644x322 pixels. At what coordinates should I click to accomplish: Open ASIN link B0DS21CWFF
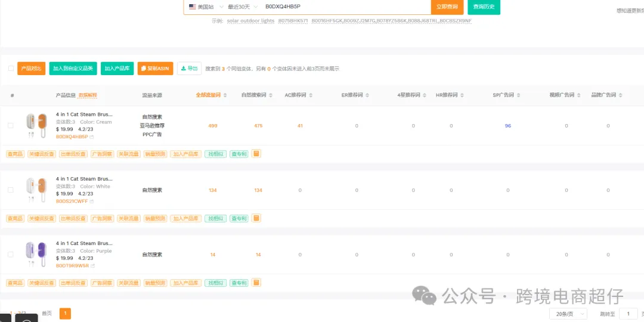pos(72,202)
